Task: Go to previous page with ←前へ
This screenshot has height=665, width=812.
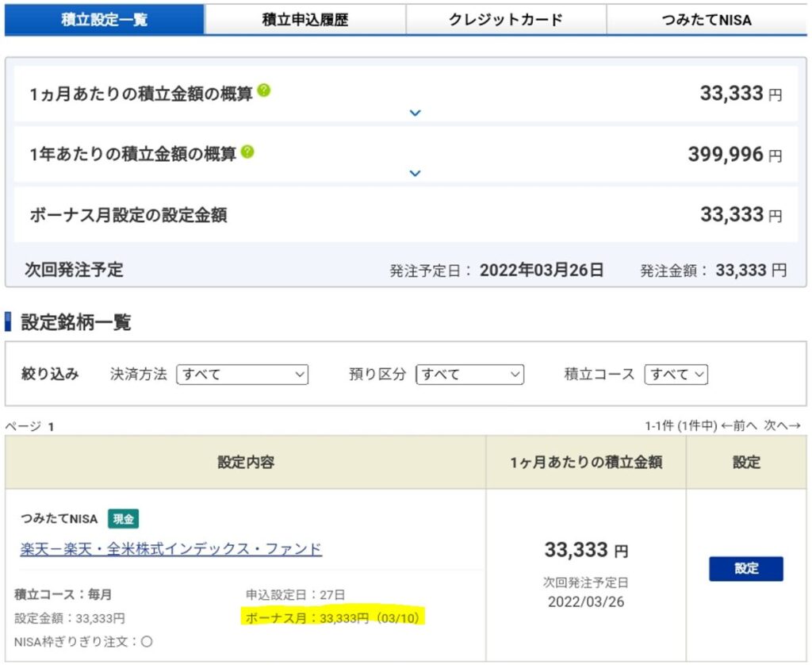Action: [x=739, y=426]
